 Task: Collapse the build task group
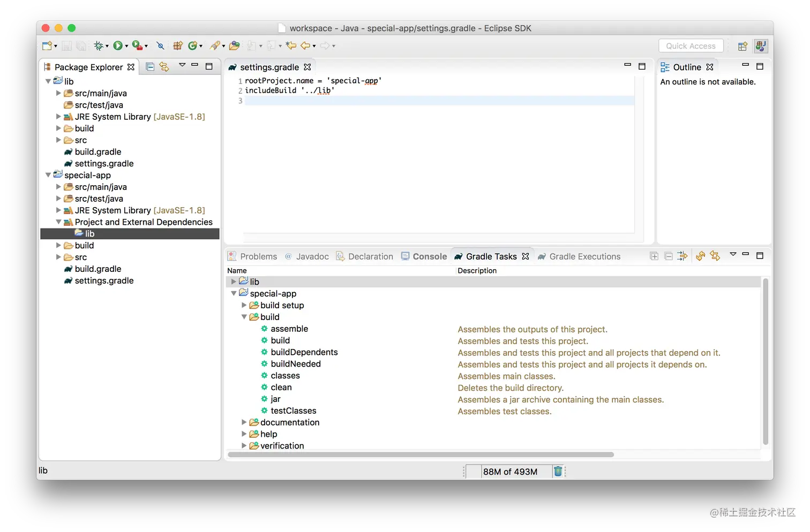pos(244,317)
